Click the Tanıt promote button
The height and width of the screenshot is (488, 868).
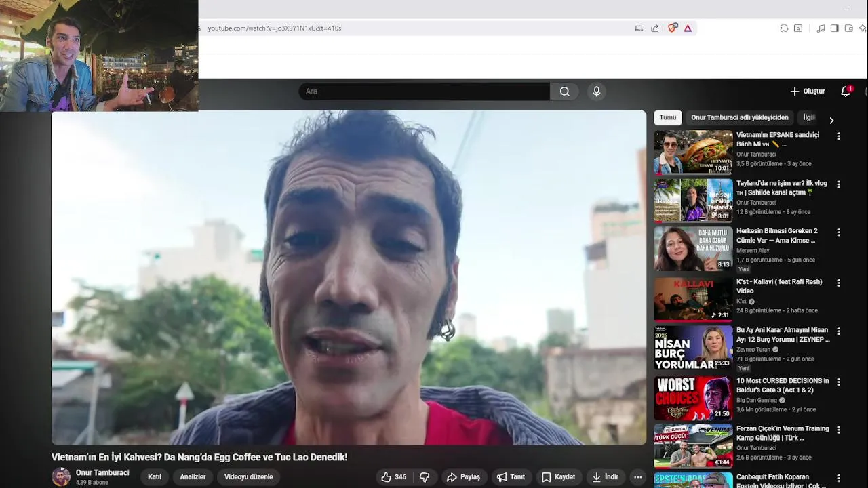[x=511, y=477]
